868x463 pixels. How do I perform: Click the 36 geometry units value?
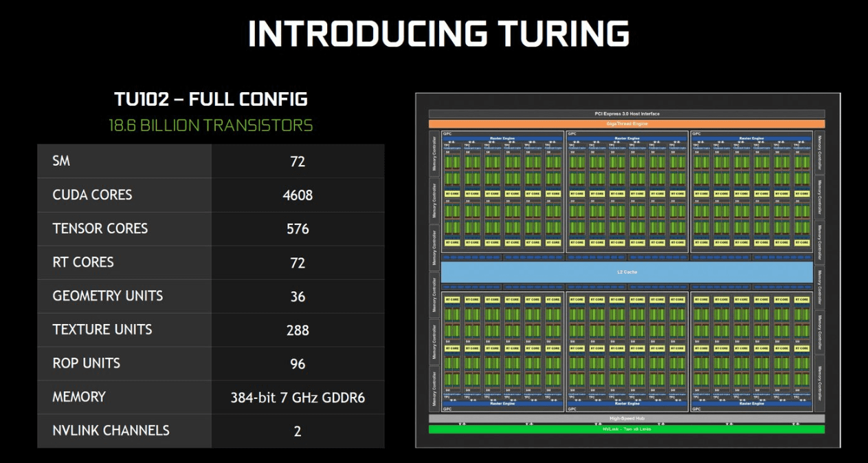click(298, 297)
